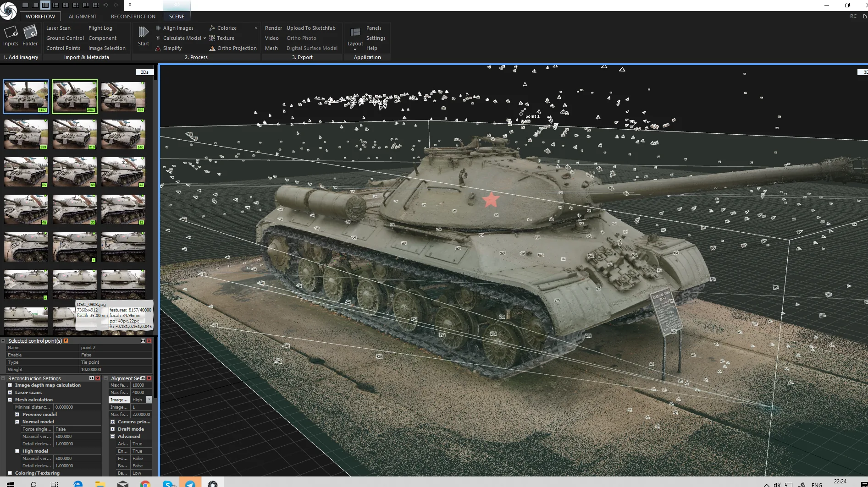Switch to the WORKFLOW tab
868x487 pixels.
[40, 16]
